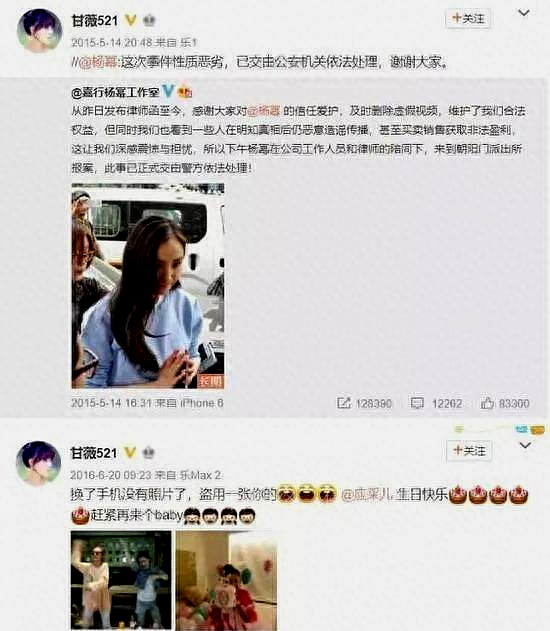Enlarge photo of woman in blue shirt

[148, 286]
